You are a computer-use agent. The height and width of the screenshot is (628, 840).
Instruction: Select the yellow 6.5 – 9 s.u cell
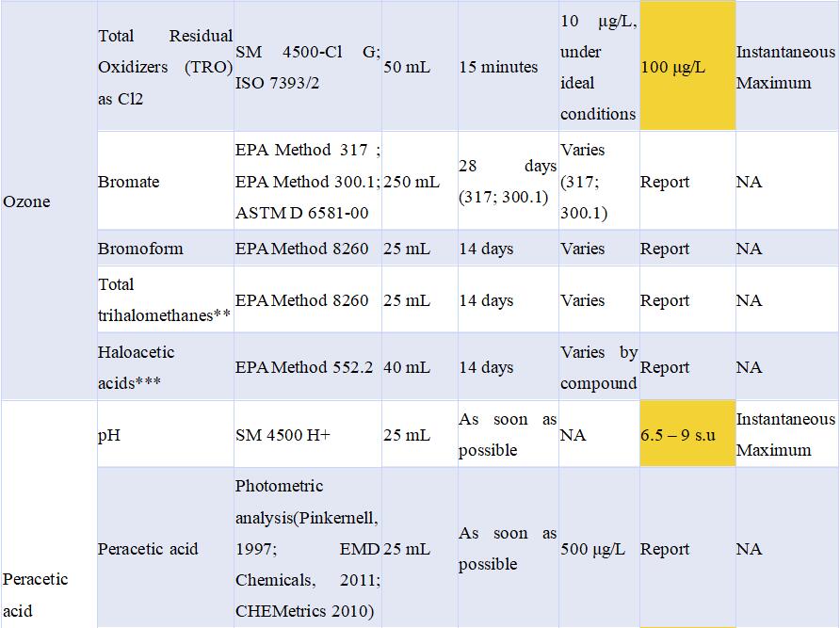click(x=687, y=434)
